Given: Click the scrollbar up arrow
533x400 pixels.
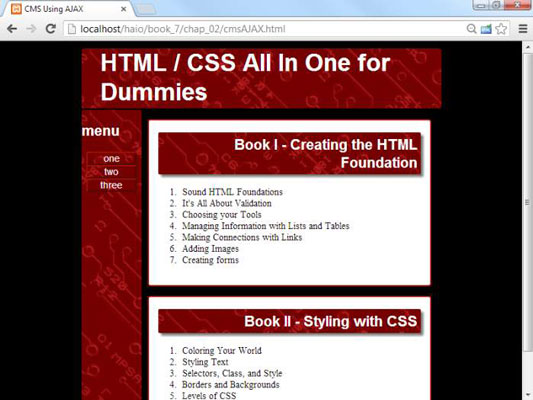Looking at the screenshot, I should pos(527,47).
